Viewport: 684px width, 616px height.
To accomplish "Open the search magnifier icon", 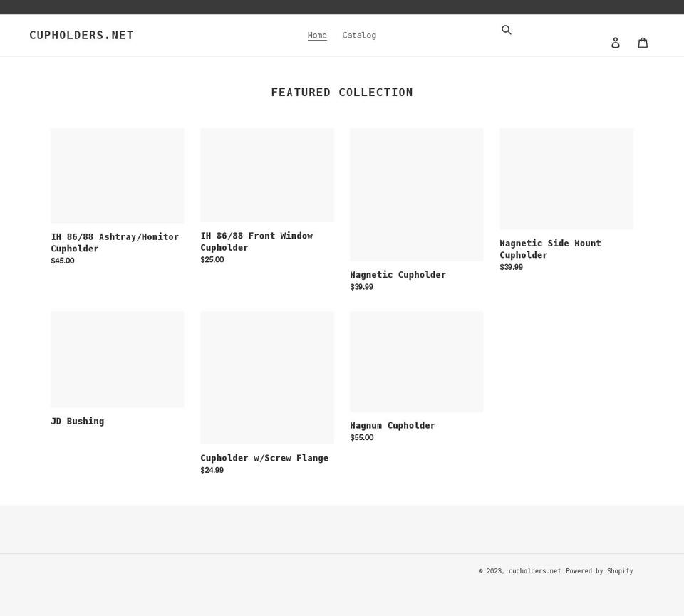I will click(507, 30).
